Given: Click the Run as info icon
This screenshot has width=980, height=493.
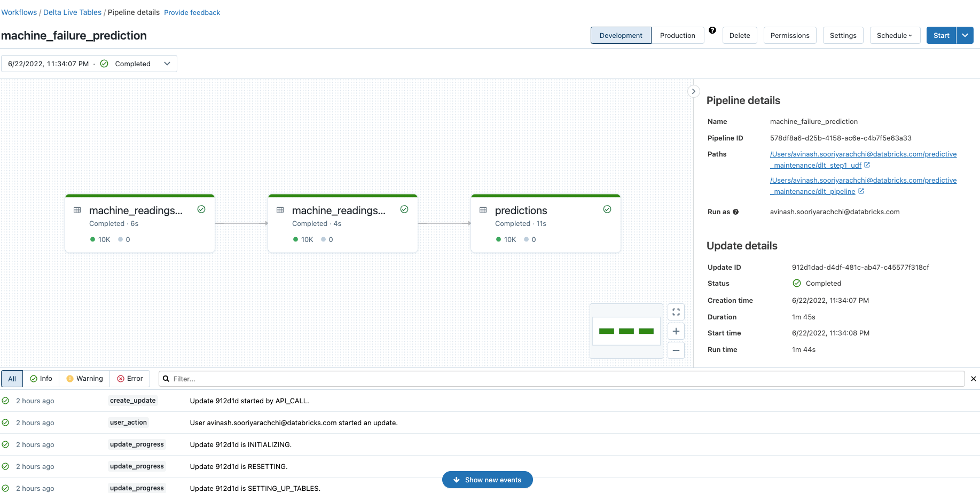Looking at the screenshot, I should [735, 212].
